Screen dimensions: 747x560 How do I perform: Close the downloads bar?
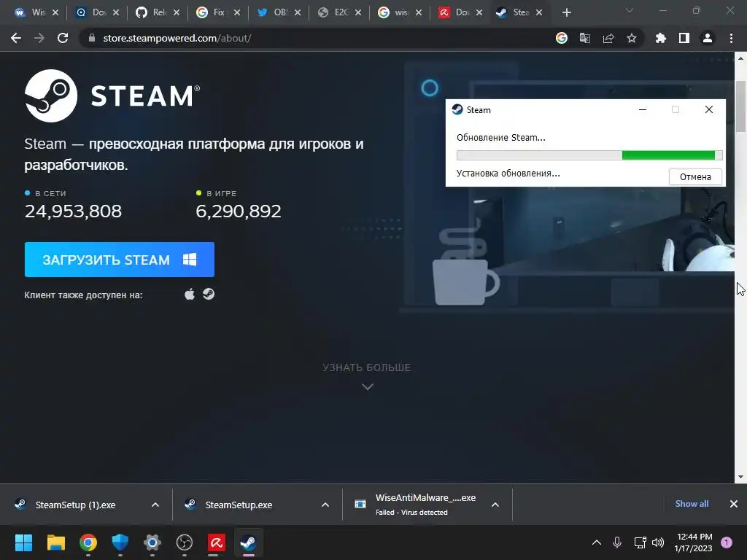point(734,504)
